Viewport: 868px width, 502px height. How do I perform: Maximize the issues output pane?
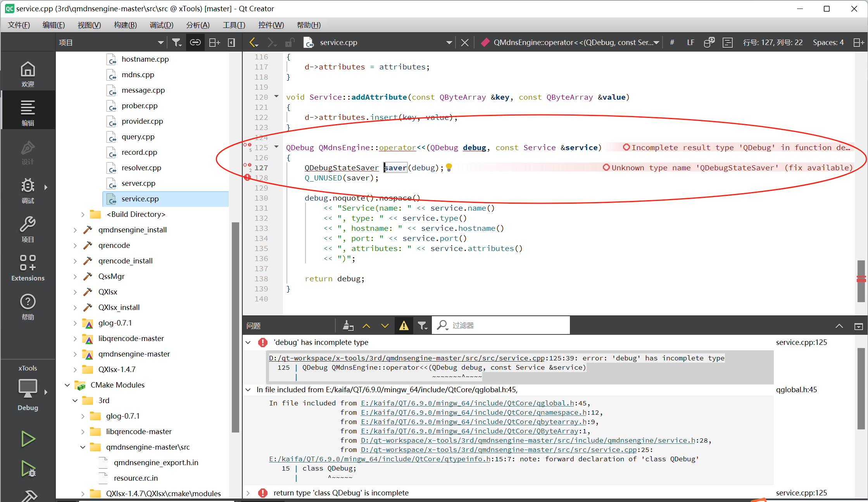(839, 326)
